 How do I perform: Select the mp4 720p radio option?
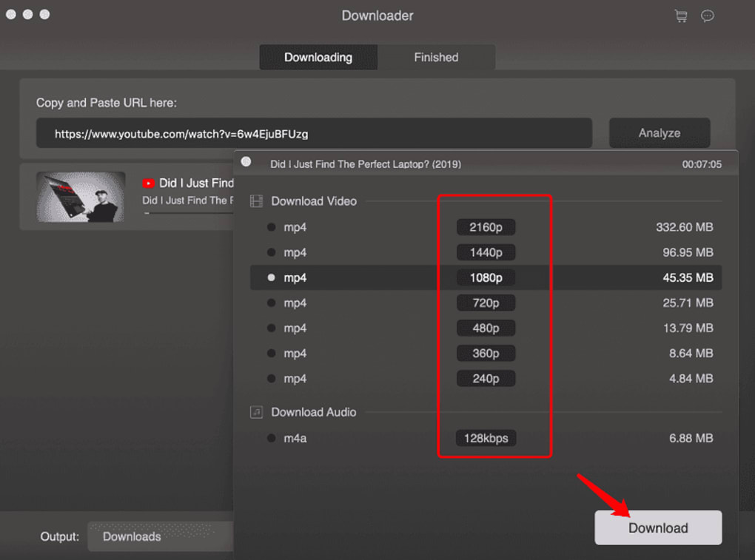pos(272,303)
